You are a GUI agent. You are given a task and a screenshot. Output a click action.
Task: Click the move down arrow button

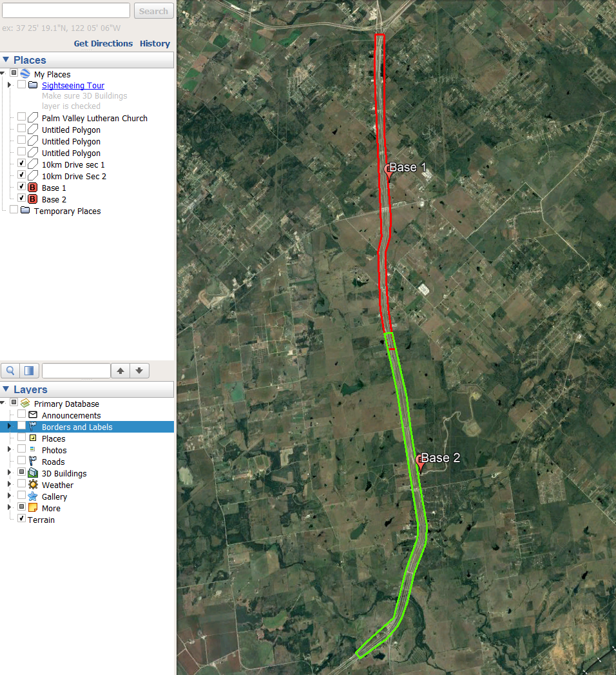pyautogui.click(x=139, y=371)
